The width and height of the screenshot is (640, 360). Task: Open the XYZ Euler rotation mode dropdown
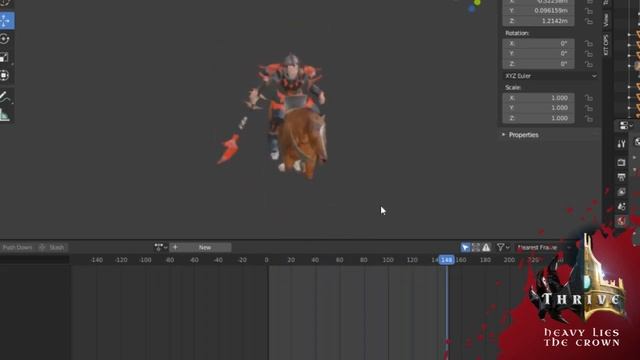551,76
